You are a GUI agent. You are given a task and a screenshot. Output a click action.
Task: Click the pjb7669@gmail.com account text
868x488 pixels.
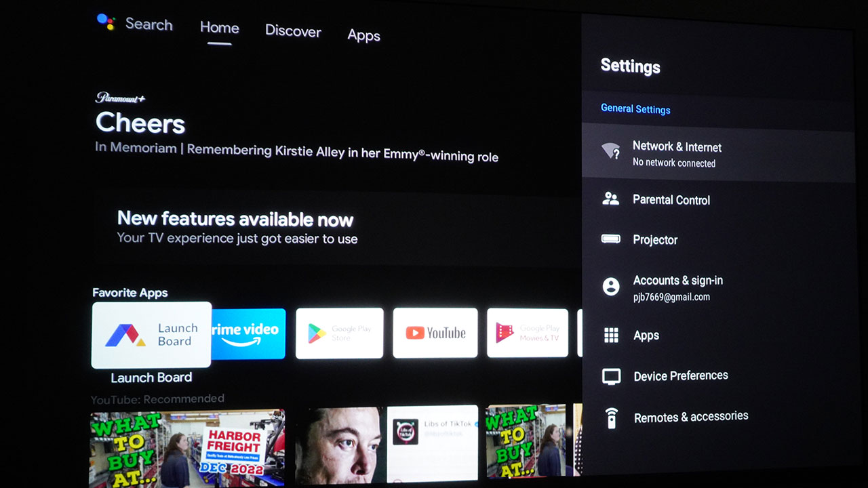[x=671, y=297]
